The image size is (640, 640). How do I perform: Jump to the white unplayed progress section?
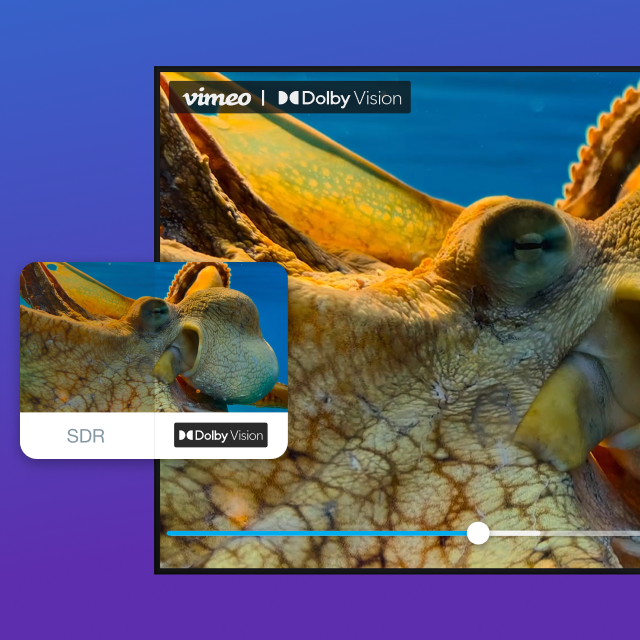click(x=560, y=533)
